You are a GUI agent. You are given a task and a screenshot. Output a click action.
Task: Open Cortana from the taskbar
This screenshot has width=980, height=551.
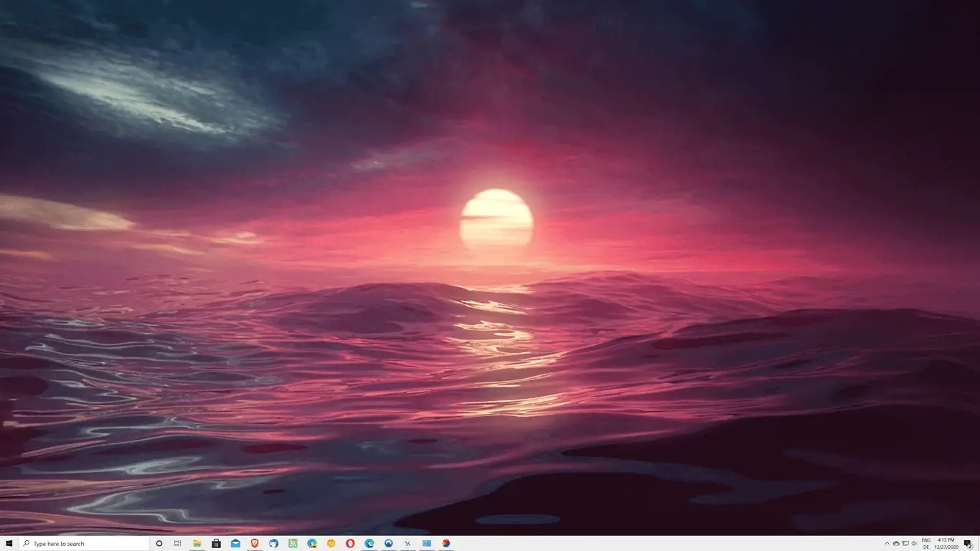coord(159,544)
